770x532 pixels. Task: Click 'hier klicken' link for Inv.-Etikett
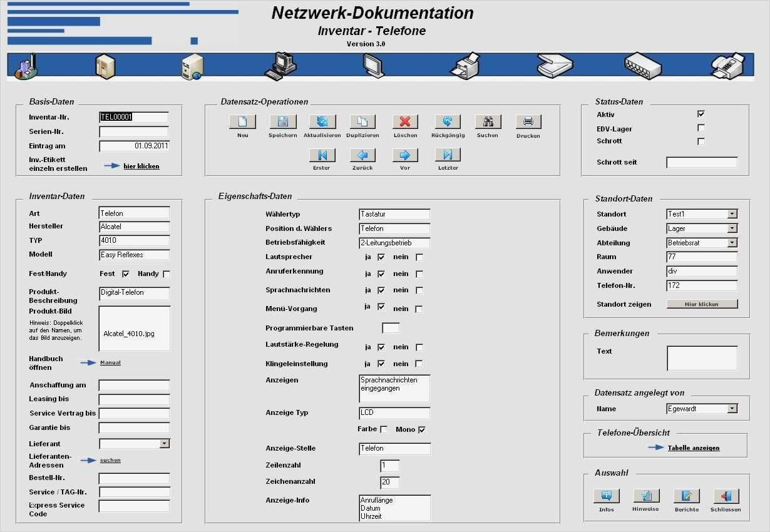(x=141, y=166)
